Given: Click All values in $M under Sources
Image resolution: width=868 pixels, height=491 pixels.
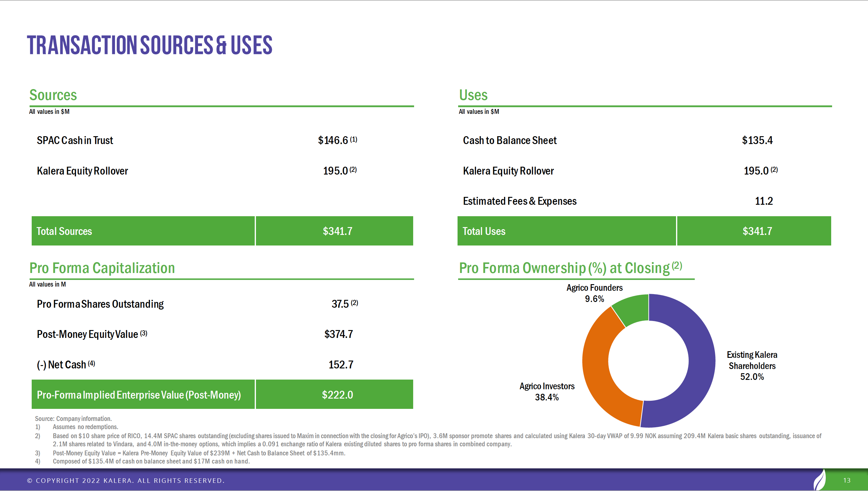Looking at the screenshot, I should click(x=49, y=112).
